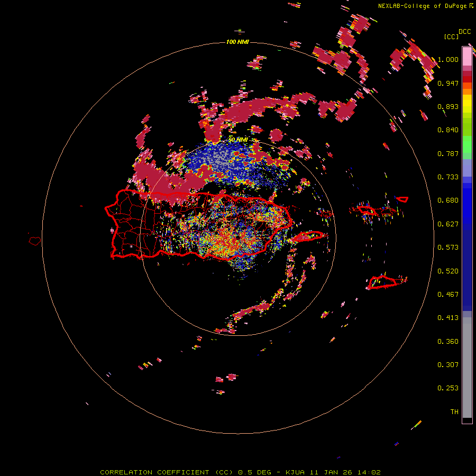Click the 0.787 color scale value
Viewport: 476px width, 476px height.
click(x=448, y=153)
